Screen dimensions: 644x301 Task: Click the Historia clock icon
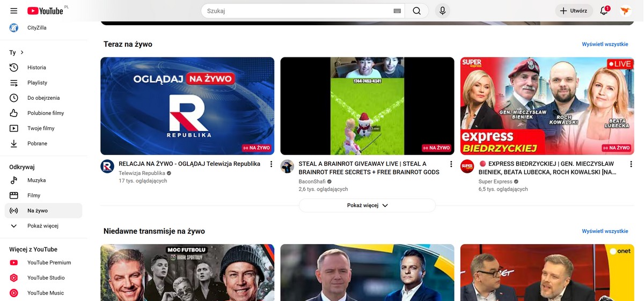14,68
